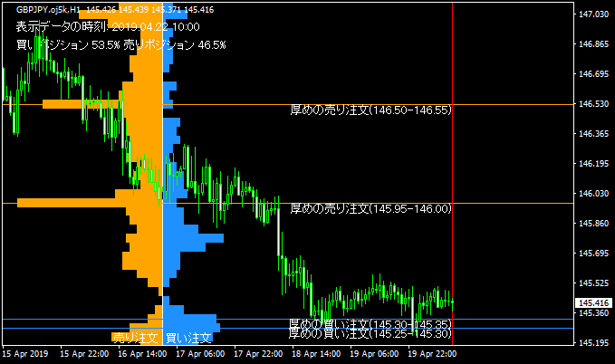Select the 厚めの売り注文(146.50-146.55) line label

[370, 110]
